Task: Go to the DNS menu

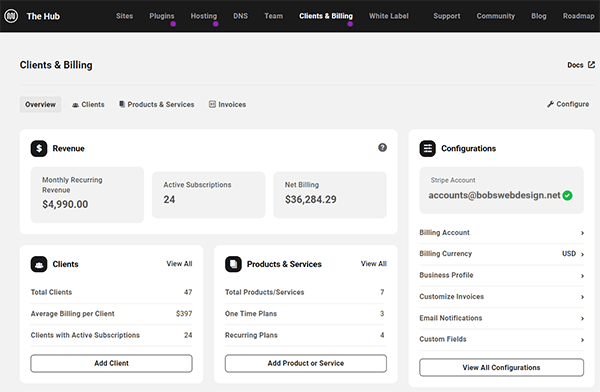Action: (240, 16)
